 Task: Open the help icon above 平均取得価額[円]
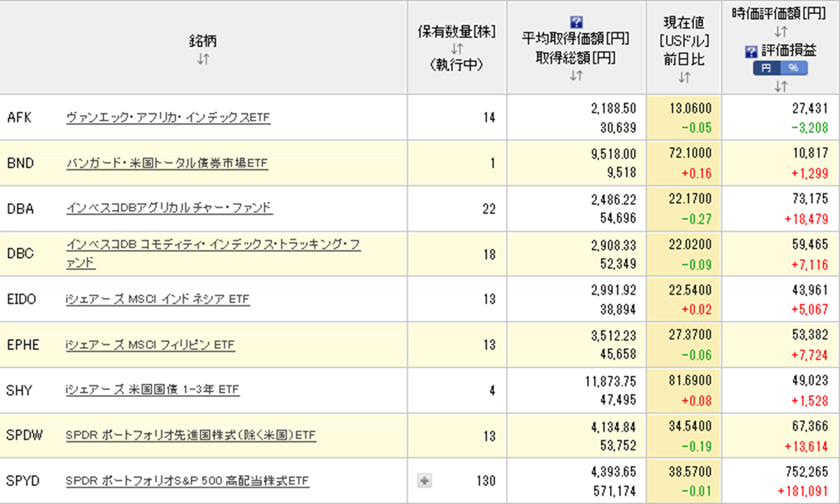pos(576,22)
